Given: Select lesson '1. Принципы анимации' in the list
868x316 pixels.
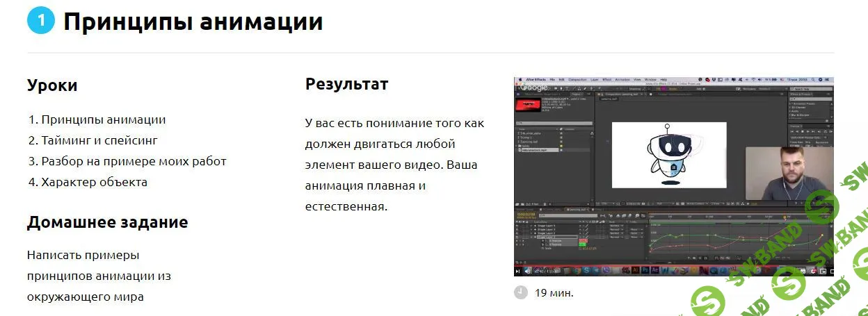Looking at the screenshot, I should (97, 119).
